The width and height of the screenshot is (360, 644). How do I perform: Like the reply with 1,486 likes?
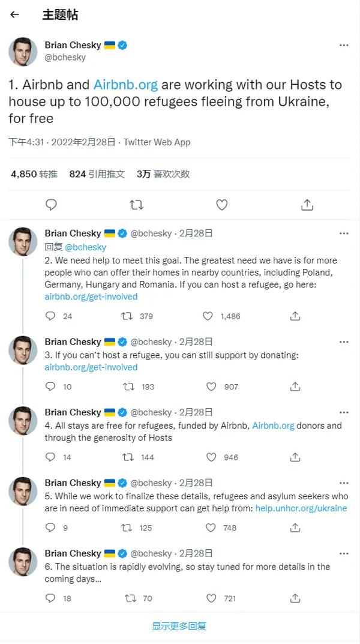208,316
